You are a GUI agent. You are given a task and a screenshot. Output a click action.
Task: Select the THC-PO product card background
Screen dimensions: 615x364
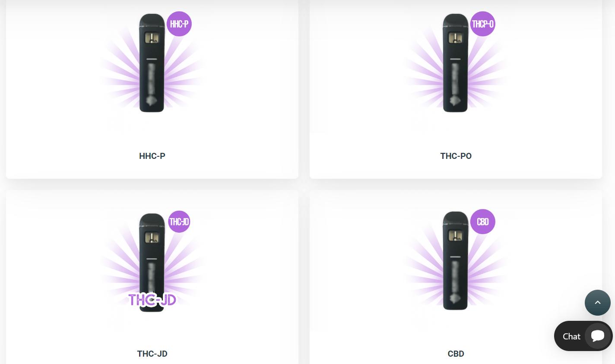456,89
